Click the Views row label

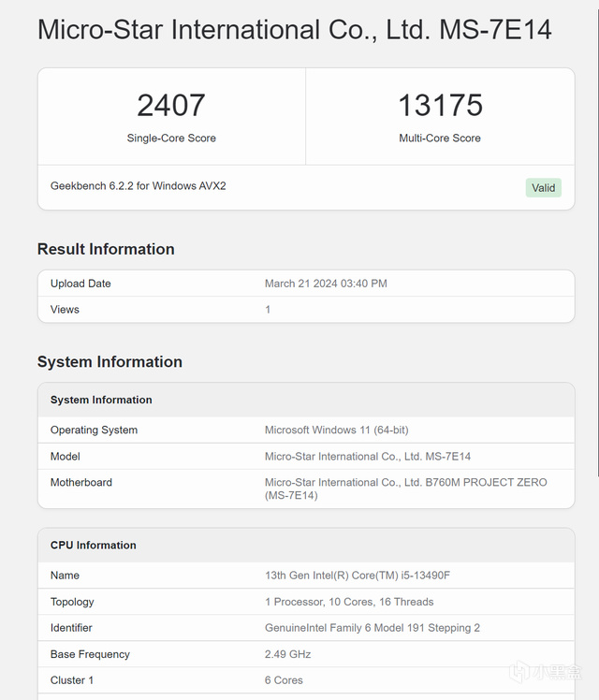pyautogui.click(x=65, y=310)
